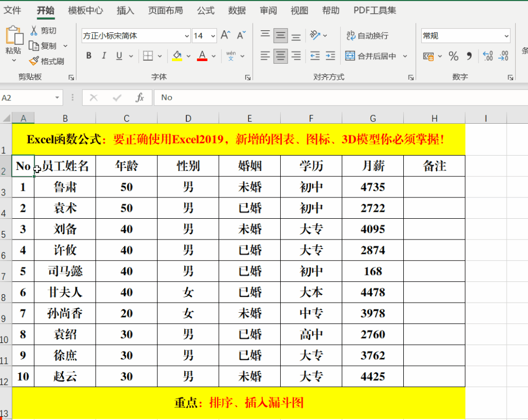Decrease font size with the smaller A icon

pyautogui.click(x=241, y=35)
